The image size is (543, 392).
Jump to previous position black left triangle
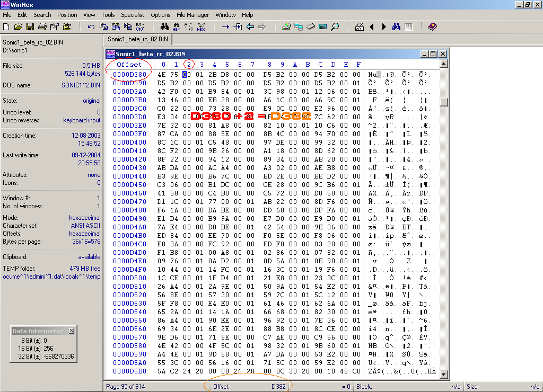pos(372,26)
